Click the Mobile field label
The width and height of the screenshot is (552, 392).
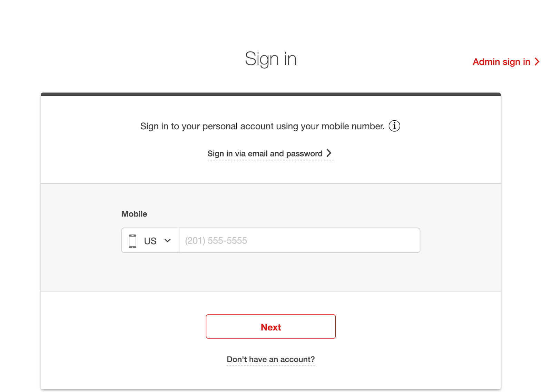click(x=134, y=214)
